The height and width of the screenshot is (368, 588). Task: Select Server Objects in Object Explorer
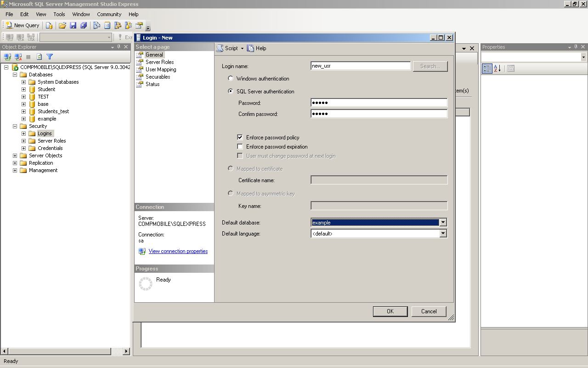[45, 155]
